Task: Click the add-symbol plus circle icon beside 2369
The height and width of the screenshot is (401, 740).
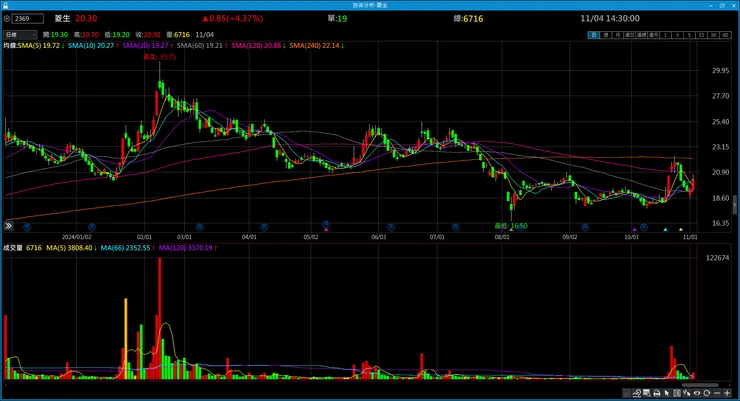Action: pos(7,18)
